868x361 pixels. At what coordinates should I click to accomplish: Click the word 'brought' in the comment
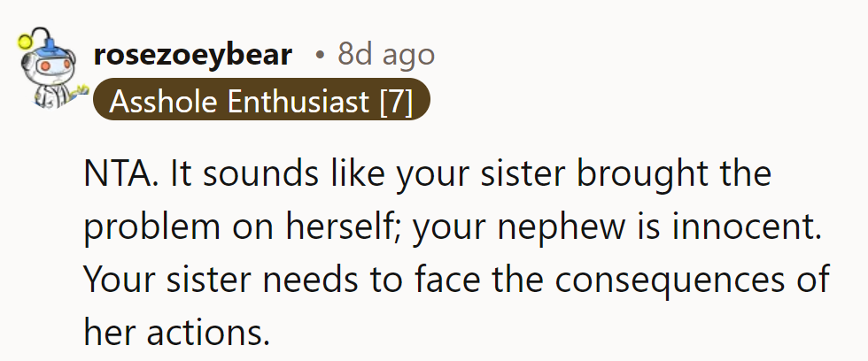(x=653, y=174)
